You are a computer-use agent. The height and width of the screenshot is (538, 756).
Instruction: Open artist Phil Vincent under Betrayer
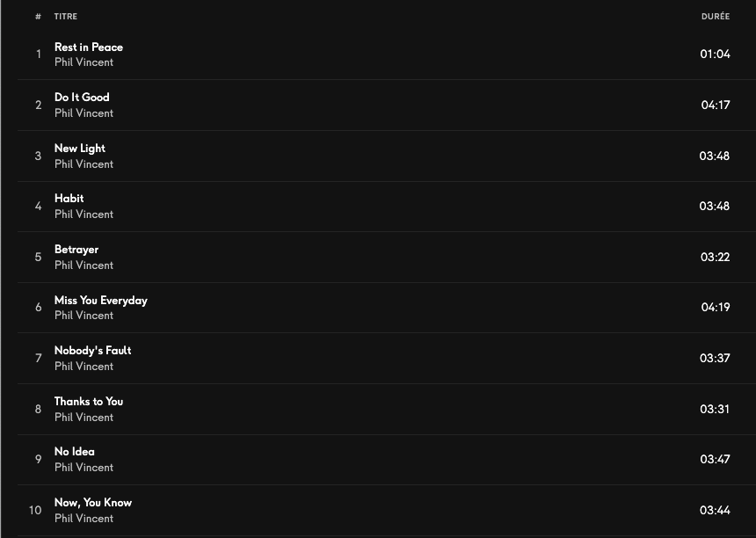click(84, 265)
